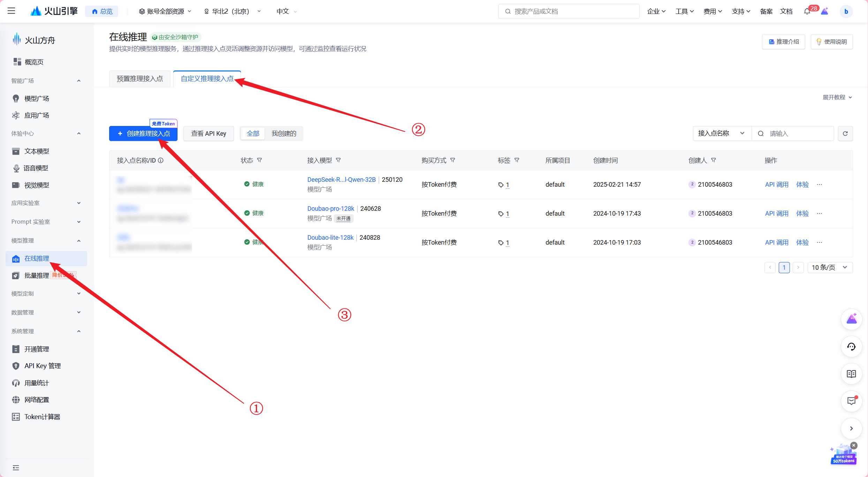Image resolution: width=868 pixels, height=477 pixels.
Task: Open 费用 top menu
Action: 713,12
